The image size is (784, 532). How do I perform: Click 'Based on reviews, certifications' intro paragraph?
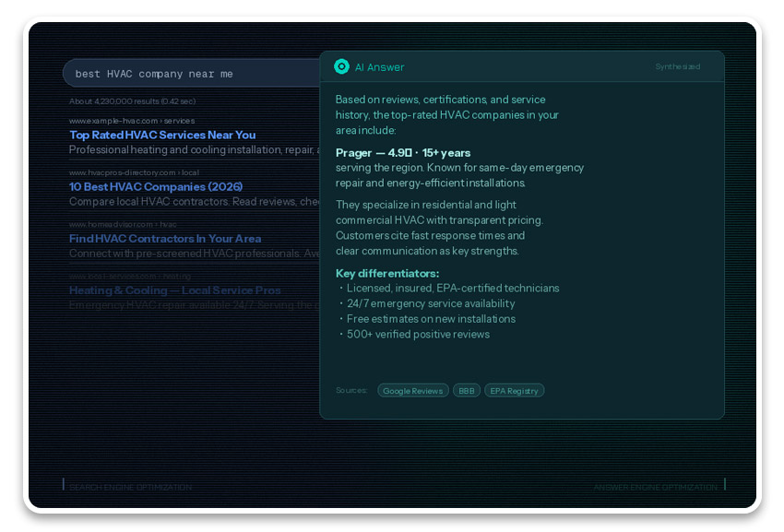click(x=447, y=115)
